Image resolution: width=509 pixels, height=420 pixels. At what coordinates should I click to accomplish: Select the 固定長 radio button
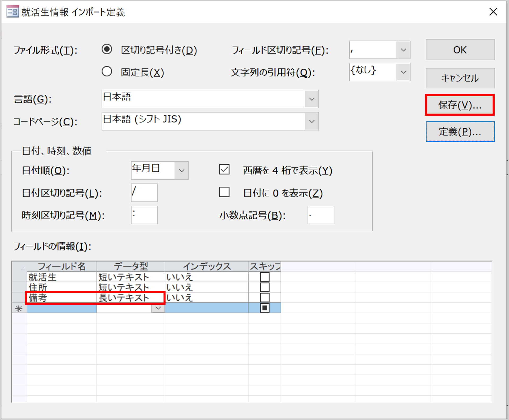tap(107, 72)
